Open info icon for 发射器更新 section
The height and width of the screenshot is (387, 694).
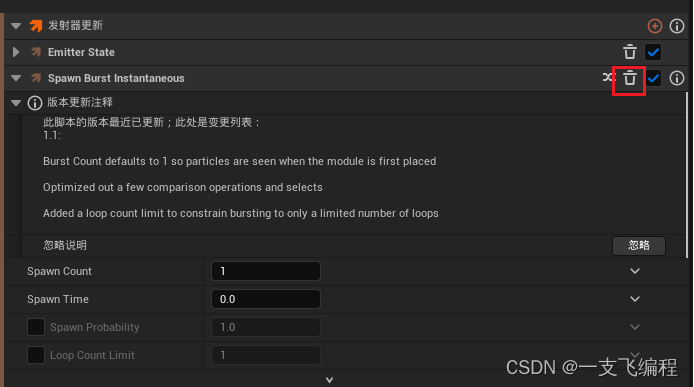coord(677,26)
